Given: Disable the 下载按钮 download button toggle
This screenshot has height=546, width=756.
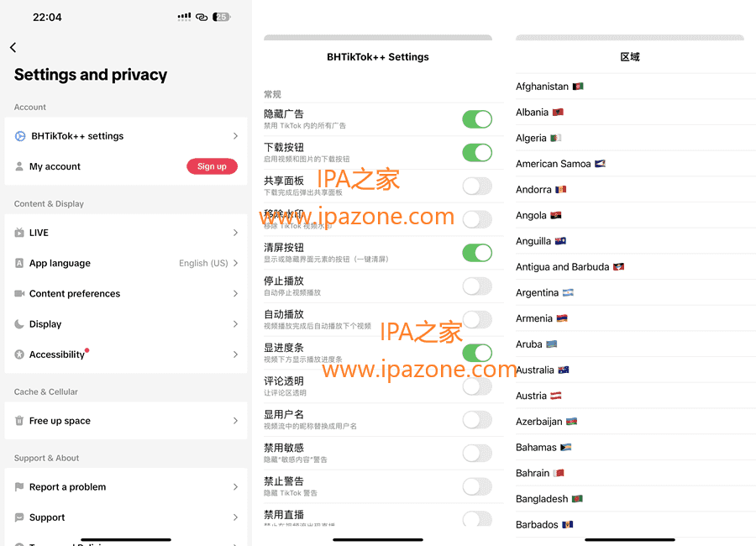Looking at the screenshot, I should coord(477,152).
